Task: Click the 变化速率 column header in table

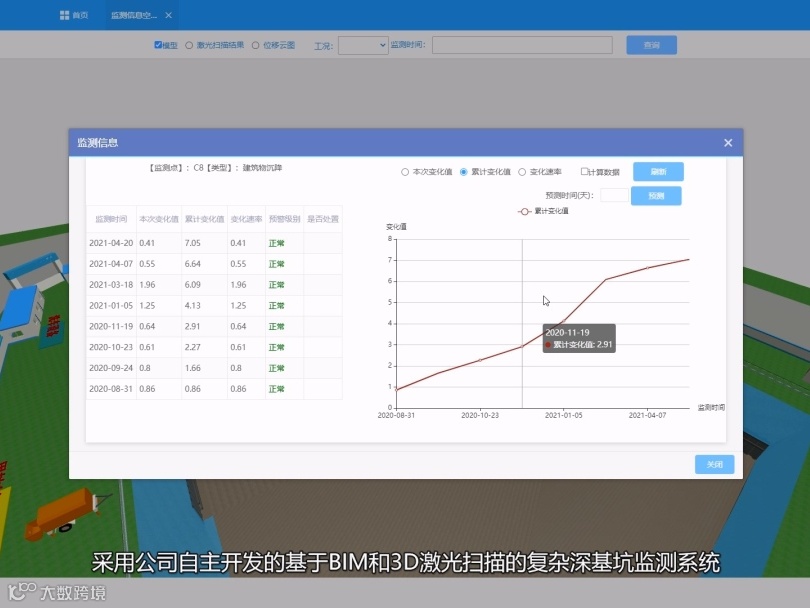Action: tap(246, 219)
